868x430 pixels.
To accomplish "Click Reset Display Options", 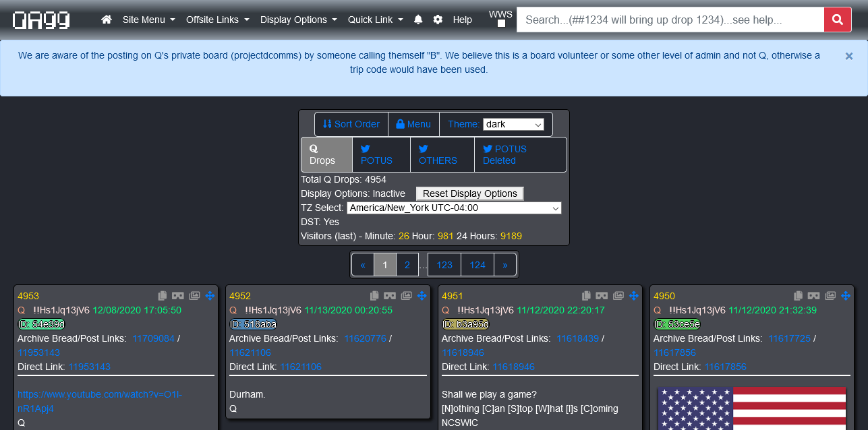I will (470, 193).
